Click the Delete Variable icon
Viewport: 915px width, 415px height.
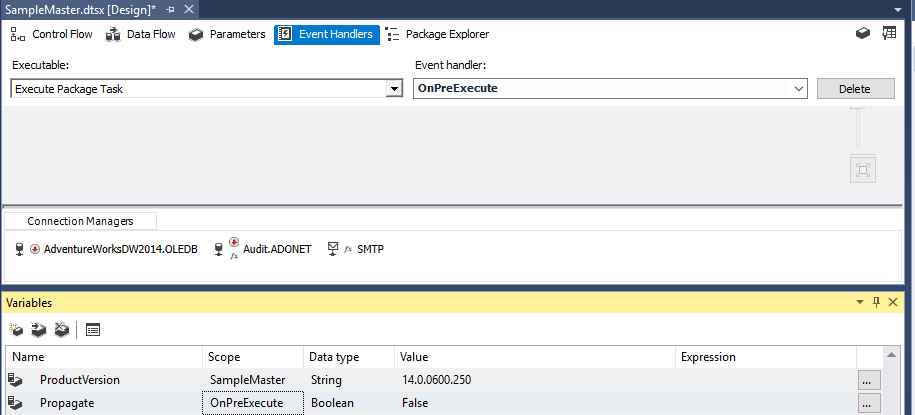point(61,330)
